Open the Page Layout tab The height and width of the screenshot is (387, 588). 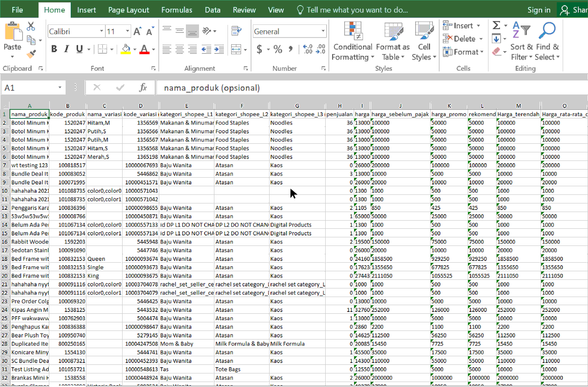pyautogui.click(x=128, y=10)
